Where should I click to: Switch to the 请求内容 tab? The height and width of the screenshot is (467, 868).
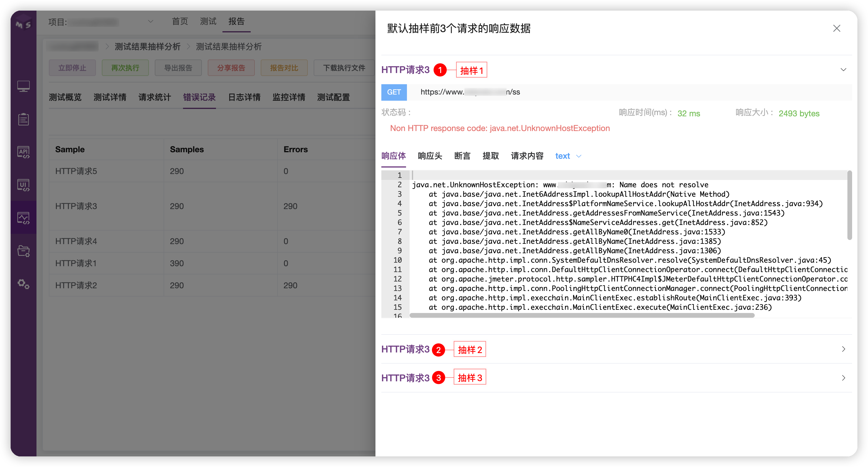[527, 156]
